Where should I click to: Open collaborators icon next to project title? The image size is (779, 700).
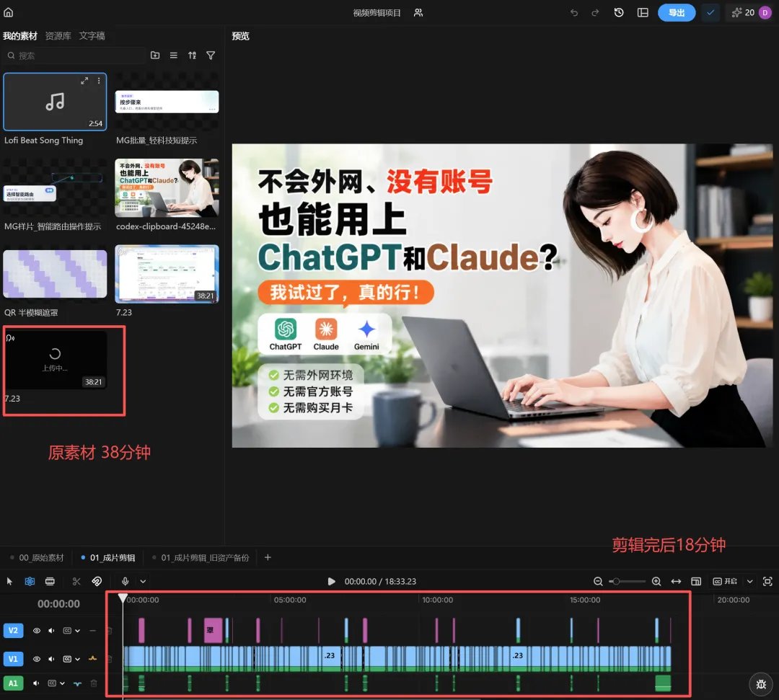pyautogui.click(x=418, y=13)
